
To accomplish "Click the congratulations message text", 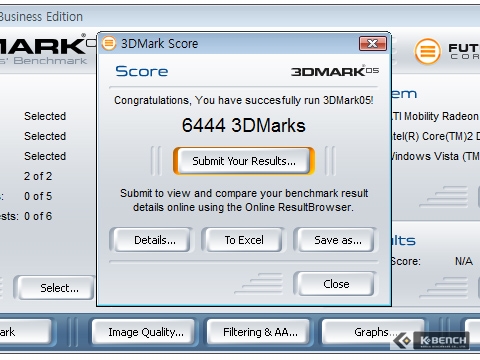I will 244,100.
